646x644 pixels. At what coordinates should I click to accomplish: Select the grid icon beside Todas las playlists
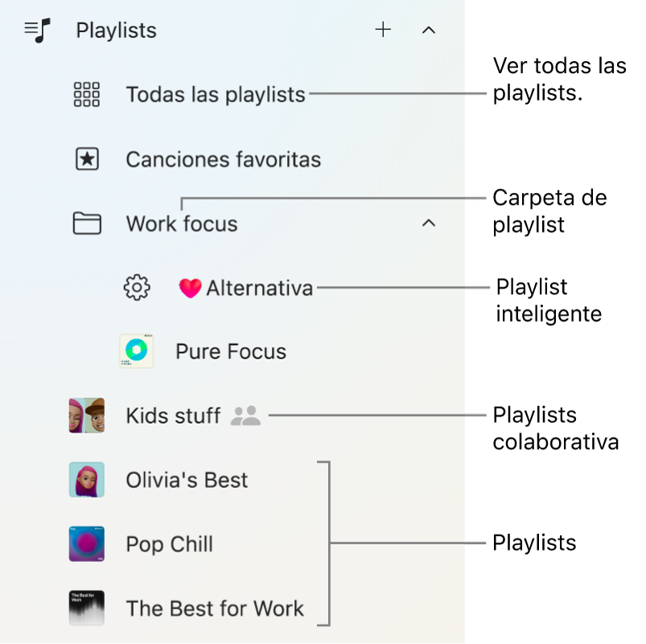tap(86, 94)
